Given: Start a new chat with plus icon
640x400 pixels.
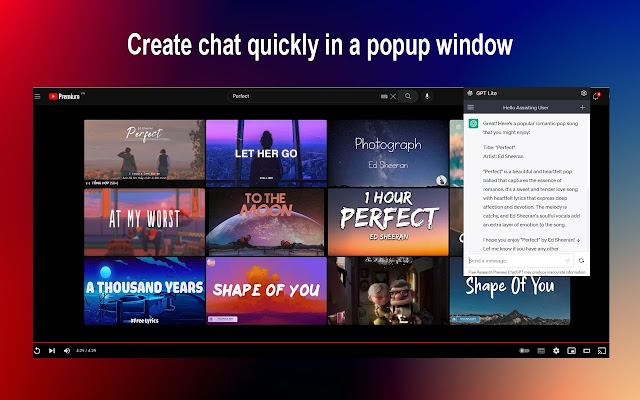Looking at the screenshot, I should [583, 107].
